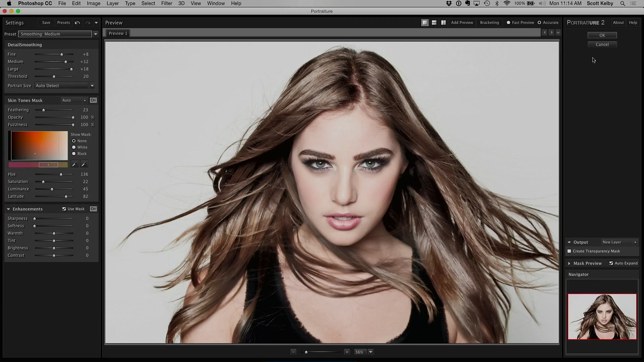This screenshot has height=362, width=644.
Task: Open the Image menu
Action: click(x=94, y=3)
